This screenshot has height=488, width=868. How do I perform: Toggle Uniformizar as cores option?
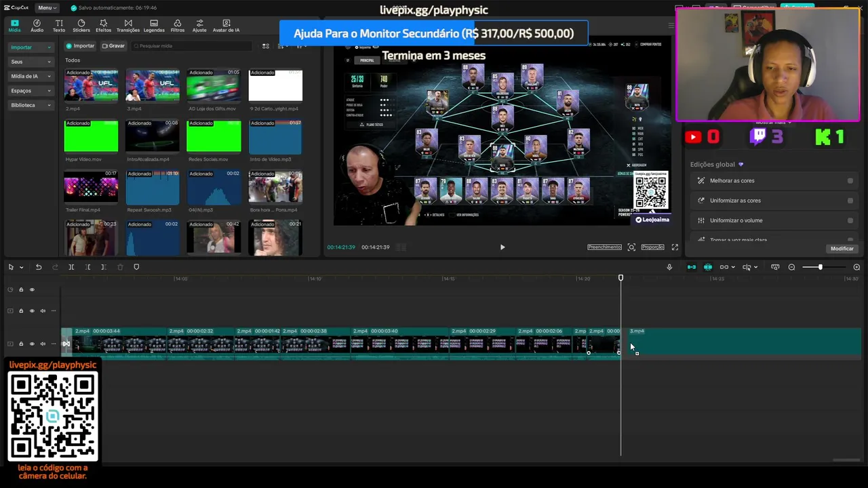point(850,201)
